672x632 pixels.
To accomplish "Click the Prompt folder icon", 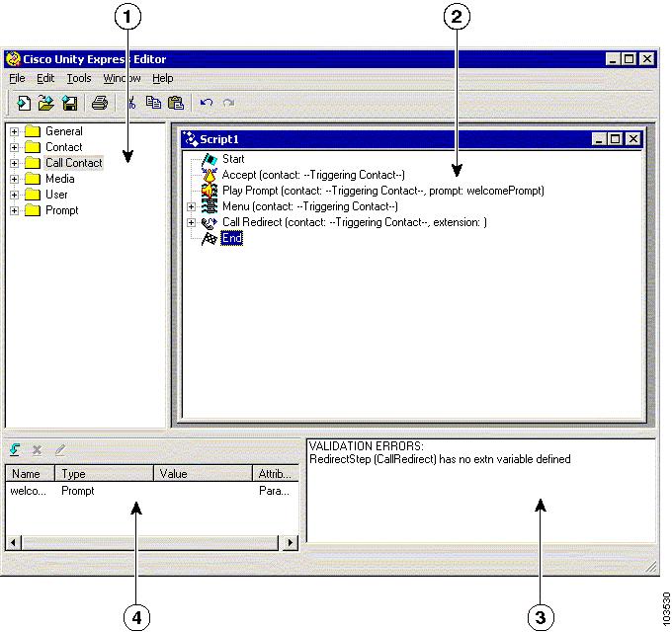I will [33, 210].
